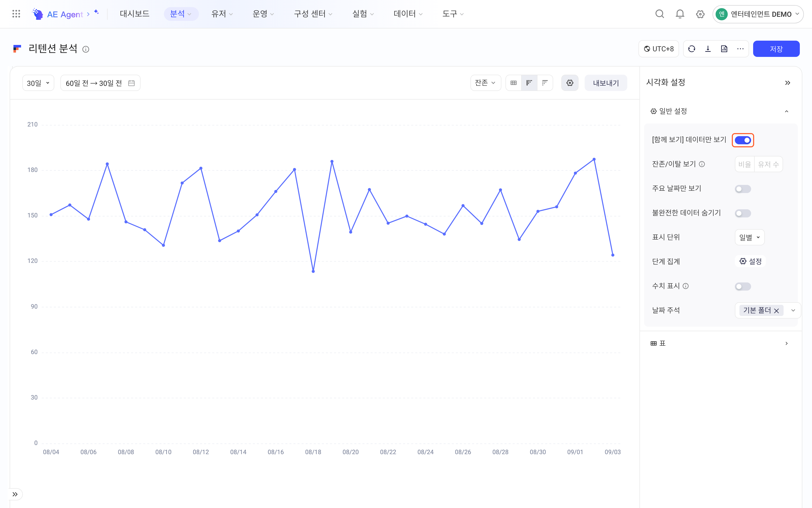Open the 엔터테인먼트 DEMO project dropdown

click(x=758, y=14)
